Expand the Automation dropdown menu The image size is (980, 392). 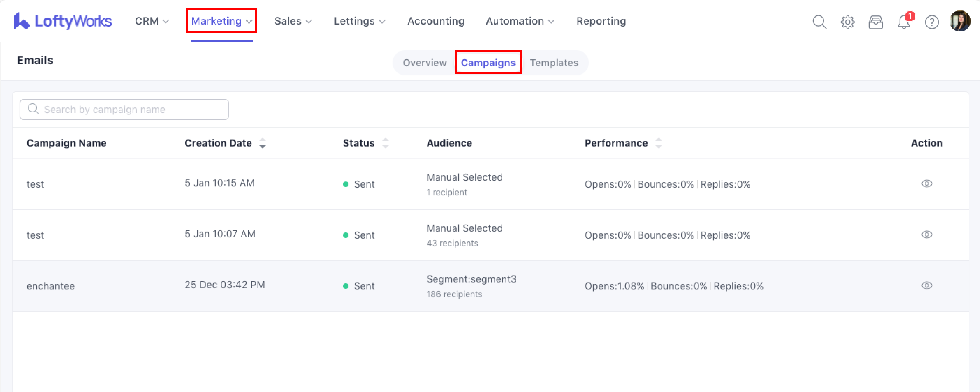[520, 21]
